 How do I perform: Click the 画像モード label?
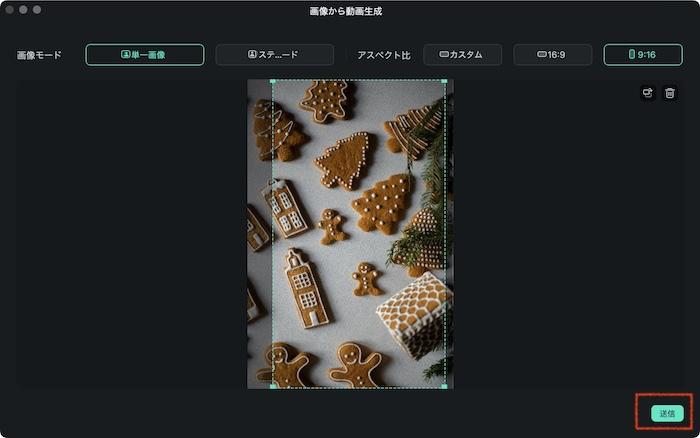(39, 55)
